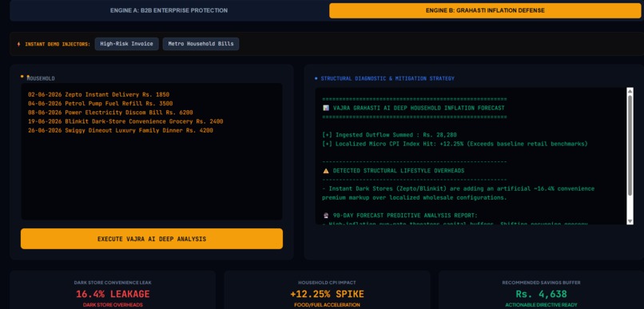Click the Instant Demo Injectors label
Viewport: 644px width, 309px height.
point(58,45)
